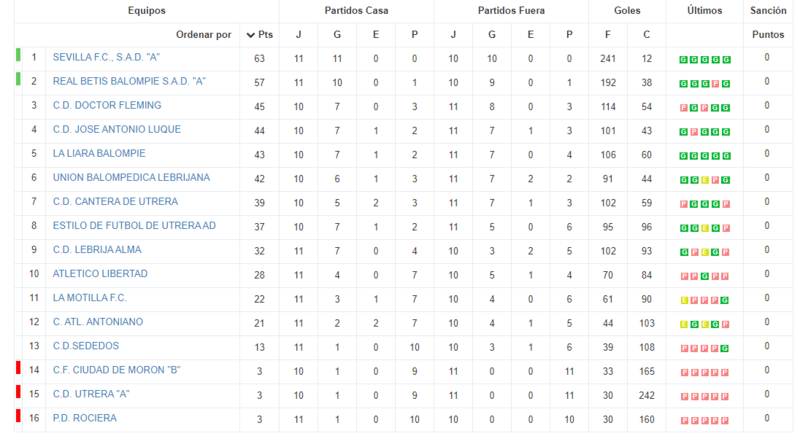
Task: Open SEVILLA F.C., S.A.D. "A" team link
Action: coord(106,58)
